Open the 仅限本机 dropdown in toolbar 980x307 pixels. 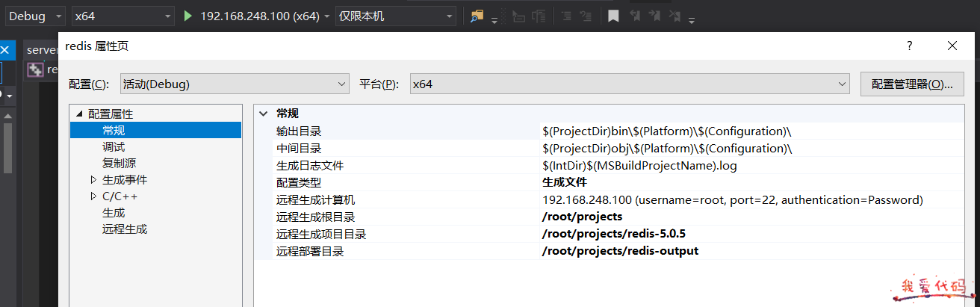(395, 16)
